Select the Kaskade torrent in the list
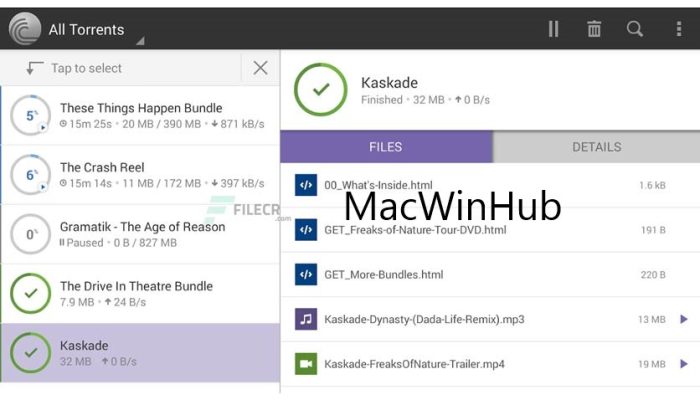Screen dimensions: 700x405 [x=140, y=353]
